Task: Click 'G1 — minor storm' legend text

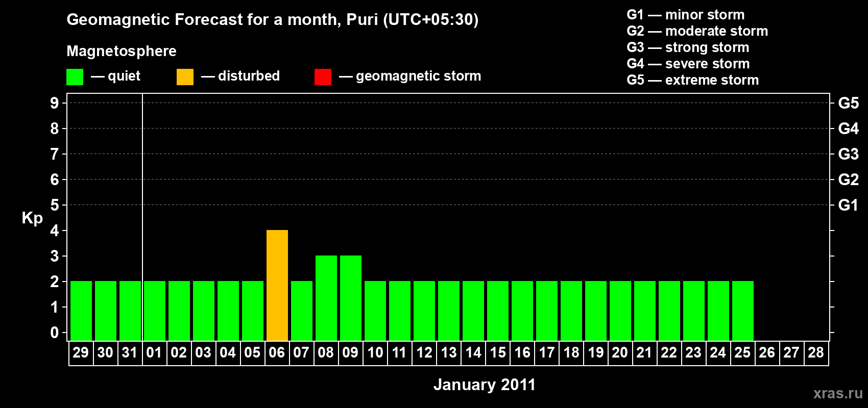Action: pos(686,15)
